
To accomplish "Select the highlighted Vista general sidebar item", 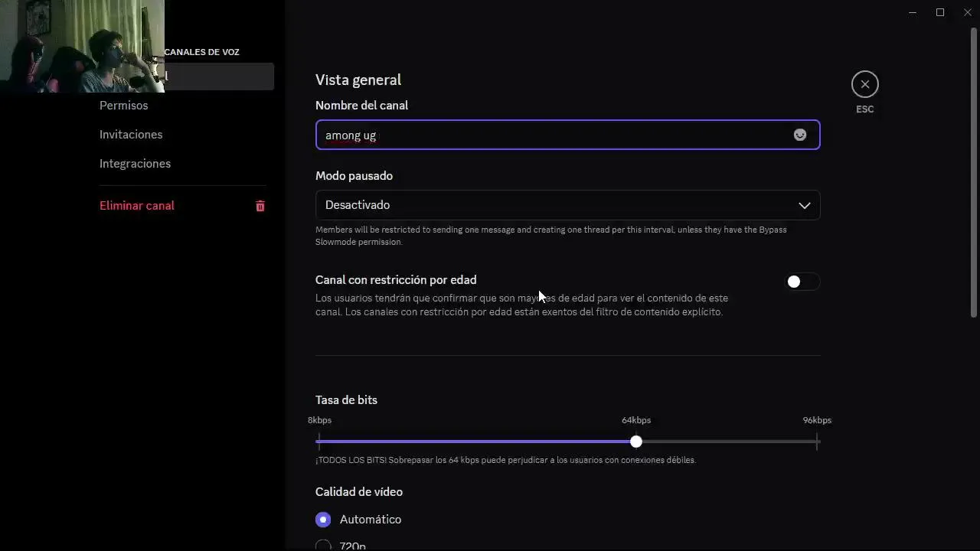I will click(x=219, y=77).
